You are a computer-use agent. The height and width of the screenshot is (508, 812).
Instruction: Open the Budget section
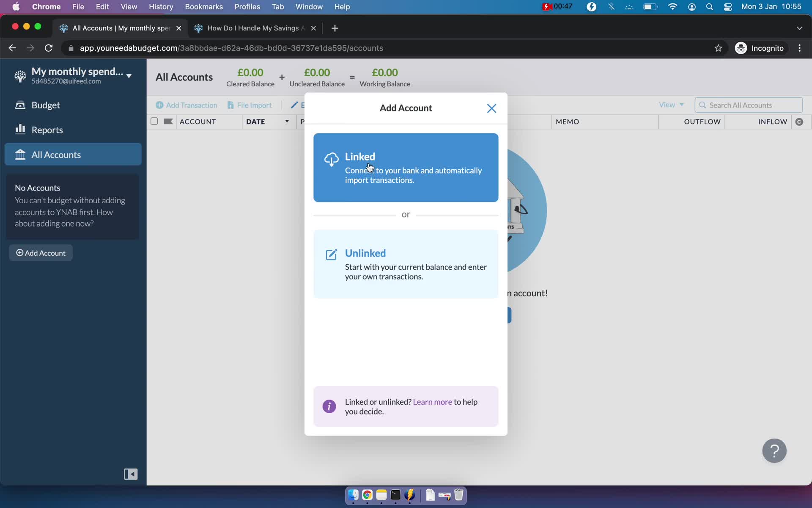click(x=73, y=105)
